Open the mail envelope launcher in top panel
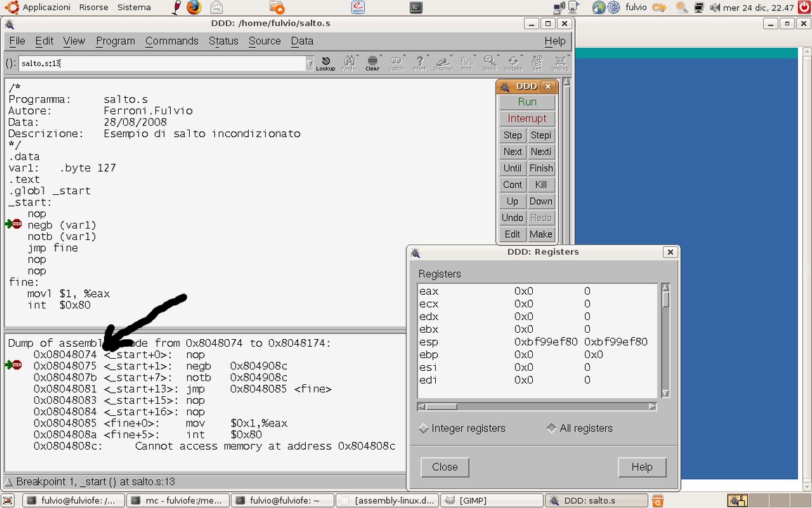This screenshot has width=812, height=508. point(217,7)
